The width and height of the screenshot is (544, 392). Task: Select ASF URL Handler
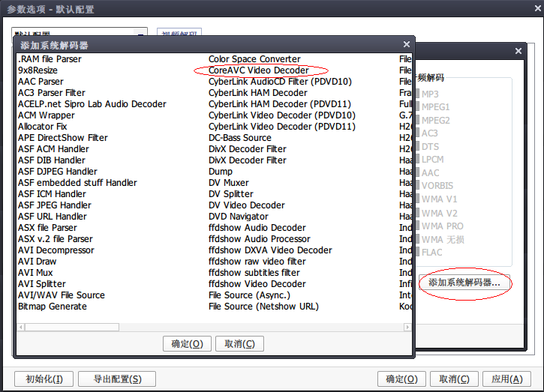tap(53, 217)
